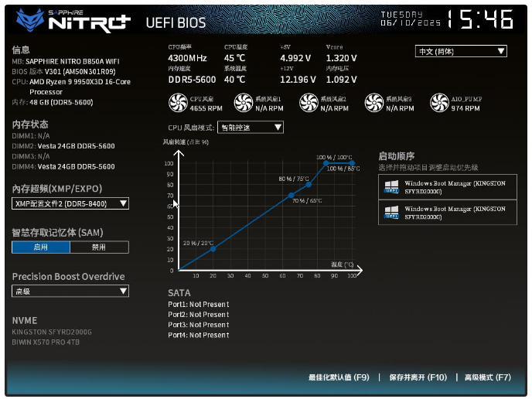Click the system fan 3 icon
Screen dimensions: 532x399
(x=374, y=103)
